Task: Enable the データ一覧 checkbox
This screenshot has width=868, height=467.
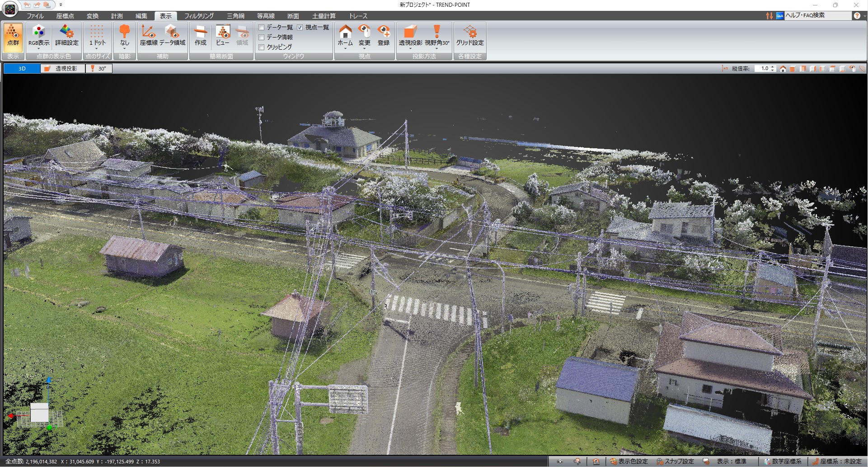Action: [x=262, y=28]
